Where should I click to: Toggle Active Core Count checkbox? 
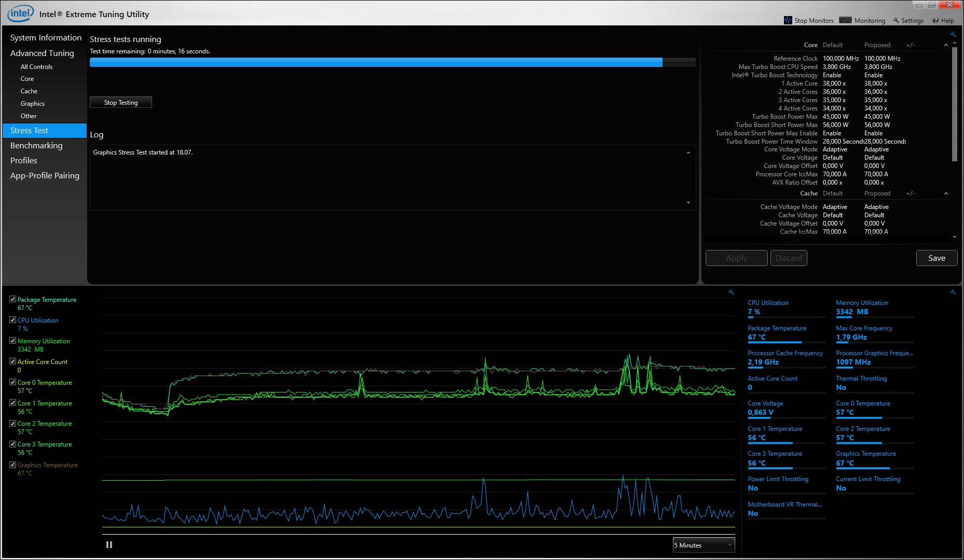12,361
